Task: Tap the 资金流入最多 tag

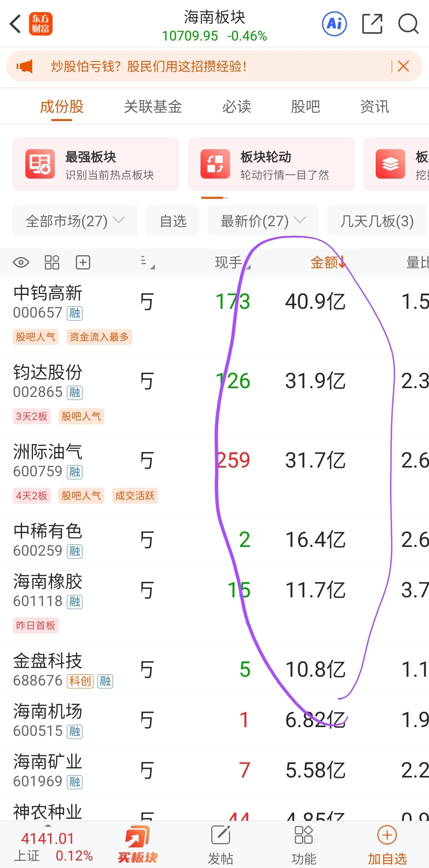Action: tap(99, 337)
